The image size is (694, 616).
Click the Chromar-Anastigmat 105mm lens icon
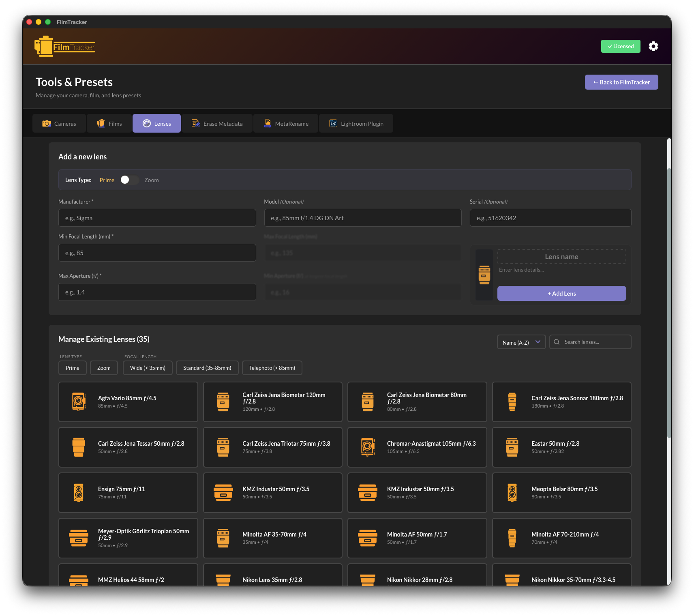click(368, 447)
